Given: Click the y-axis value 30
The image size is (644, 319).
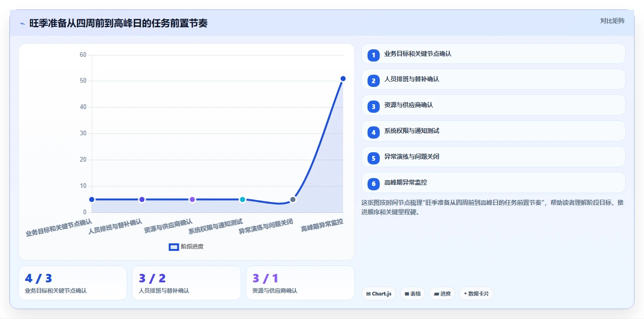Looking at the screenshot, I should pyautogui.click(x=83, y=133).
